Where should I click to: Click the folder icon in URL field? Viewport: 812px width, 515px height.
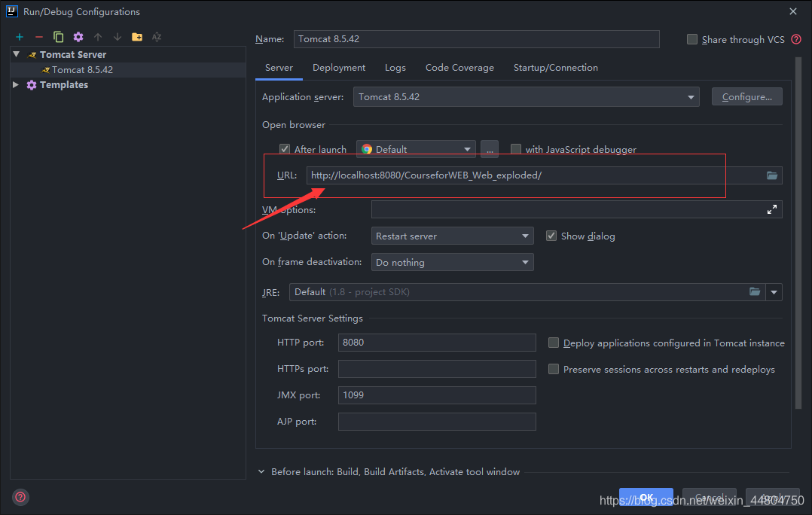click(x=771, y=175)
